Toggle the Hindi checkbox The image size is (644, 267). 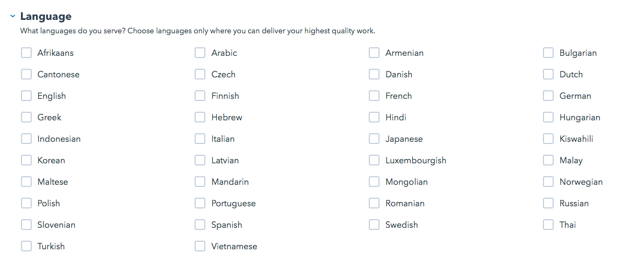(x=374, y=117)
